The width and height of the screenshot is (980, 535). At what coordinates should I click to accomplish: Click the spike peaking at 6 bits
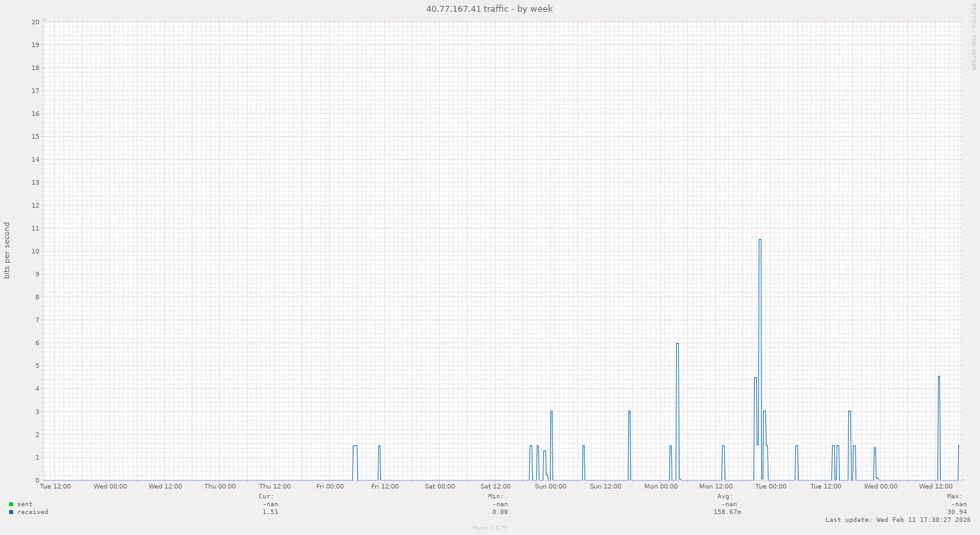[x=677, y=344]
